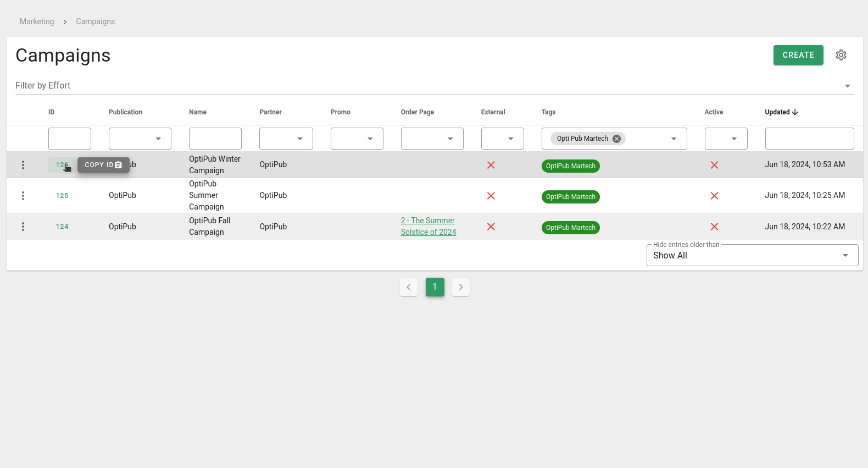The height and width of the screenshot is (468, 868).
Task: Sort by Active column header
Action: [714, 112]
